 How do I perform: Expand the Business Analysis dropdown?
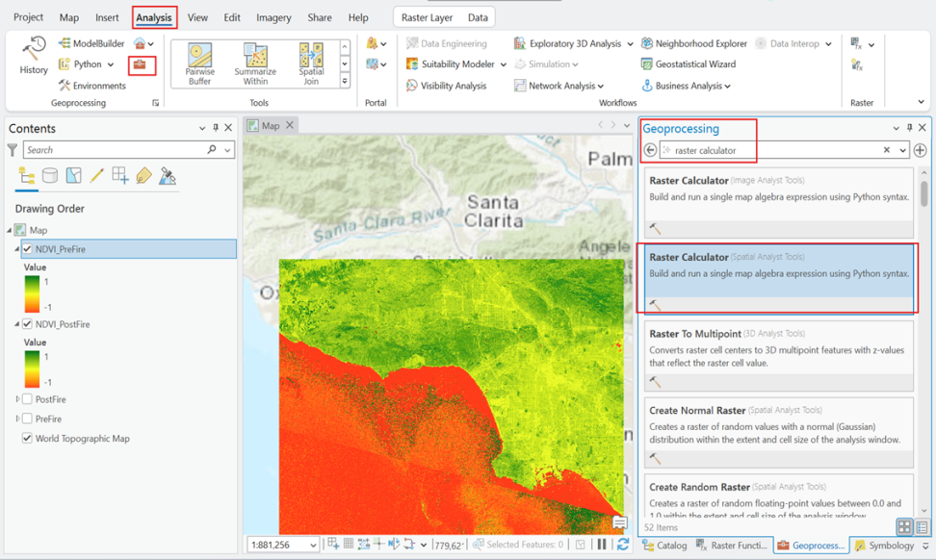tap(727, 87)
